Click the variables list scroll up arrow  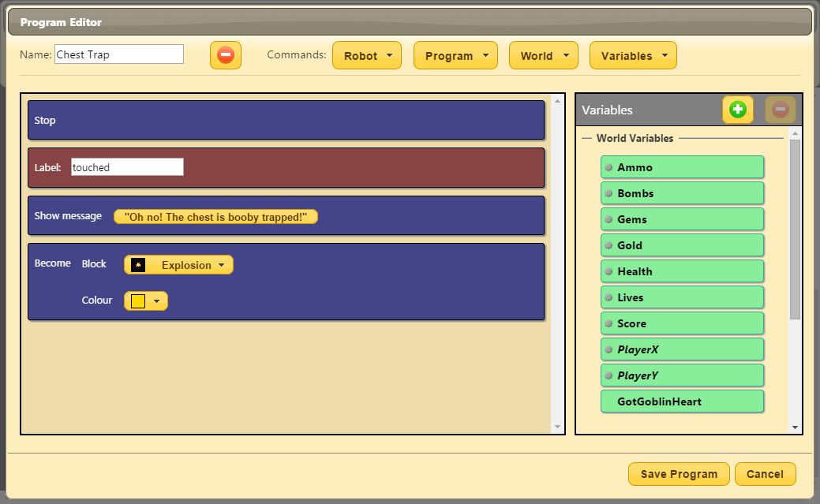pyautogui.click(x=795, y=133)
